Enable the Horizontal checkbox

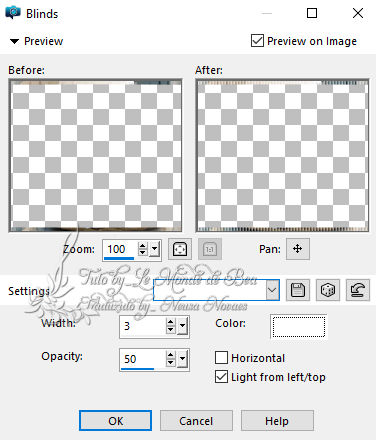221,358
